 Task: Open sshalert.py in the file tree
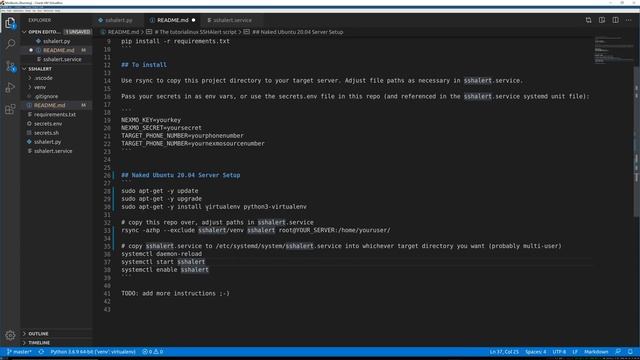[47, 142]
